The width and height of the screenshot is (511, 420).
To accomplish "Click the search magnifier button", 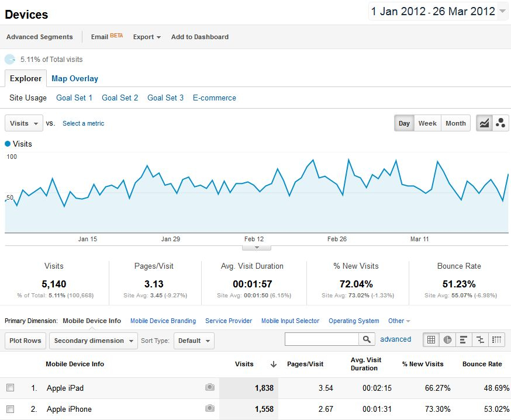I will click(367, 339).
